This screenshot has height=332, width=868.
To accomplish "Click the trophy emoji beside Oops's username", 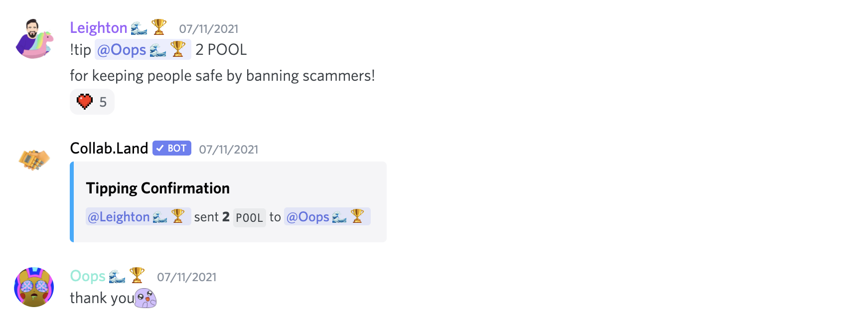I will (x=137, y=275).
